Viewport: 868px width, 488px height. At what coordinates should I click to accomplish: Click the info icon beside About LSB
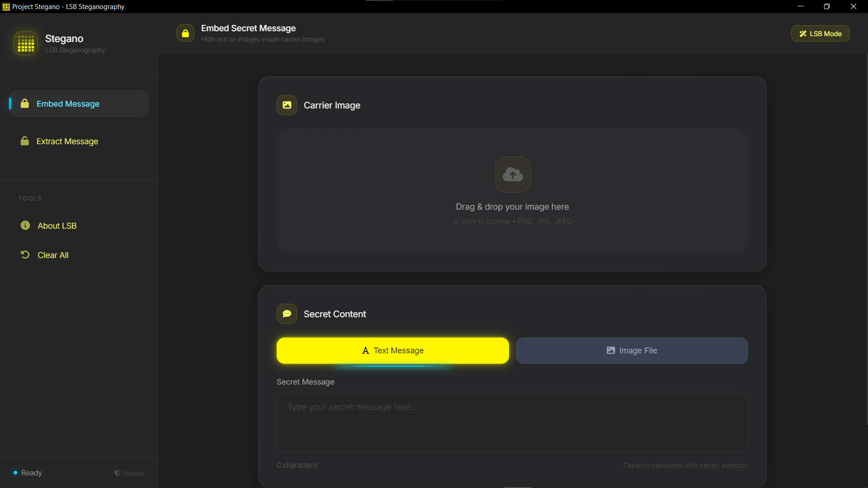coord(25,225)
